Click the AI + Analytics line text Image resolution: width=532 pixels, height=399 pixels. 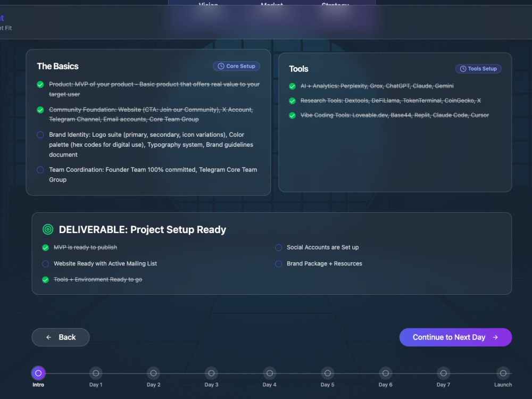(377, 86)
